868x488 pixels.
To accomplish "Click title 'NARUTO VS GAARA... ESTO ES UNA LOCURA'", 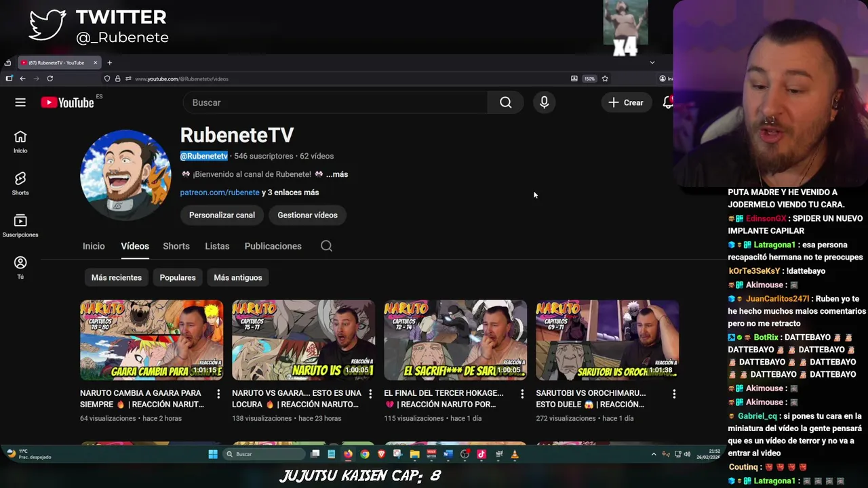I will coord(296,399).
